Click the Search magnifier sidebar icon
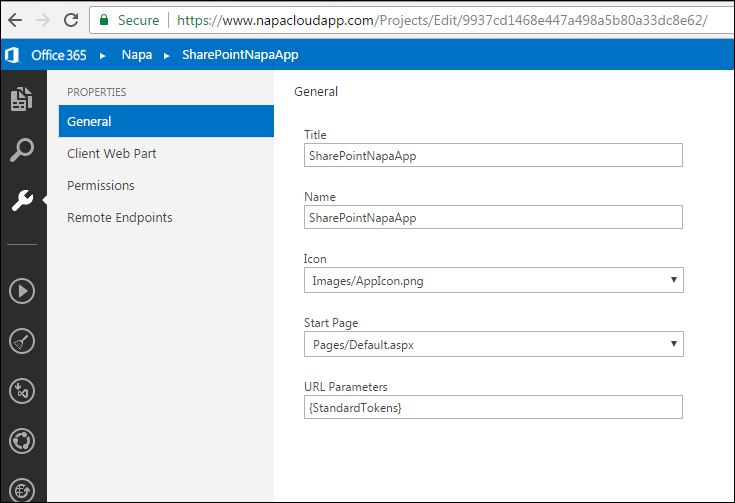Viewport: 735px width, 503px height. [22, 150]
